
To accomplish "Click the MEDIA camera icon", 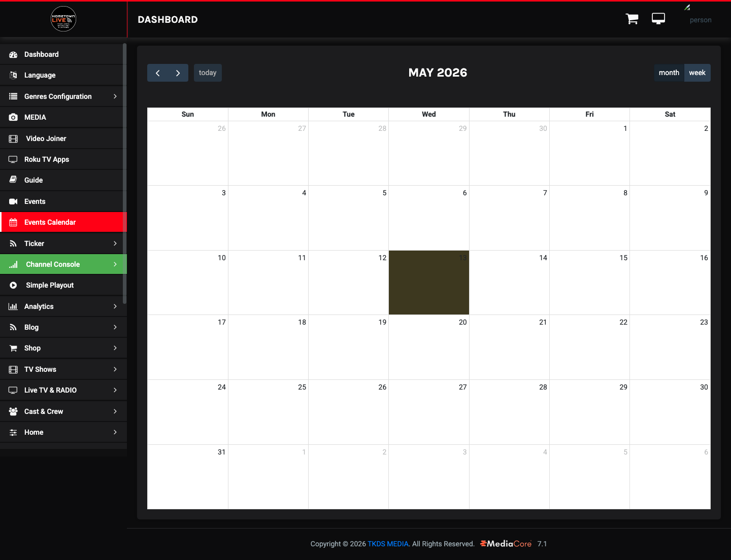I will coord(13,117).
